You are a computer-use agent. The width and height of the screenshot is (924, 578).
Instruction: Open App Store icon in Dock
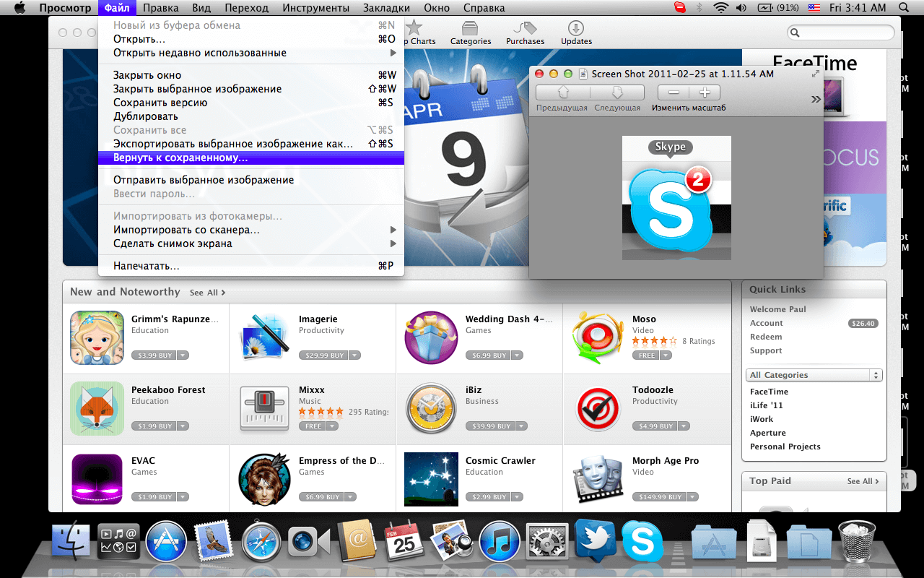(166, 543)
